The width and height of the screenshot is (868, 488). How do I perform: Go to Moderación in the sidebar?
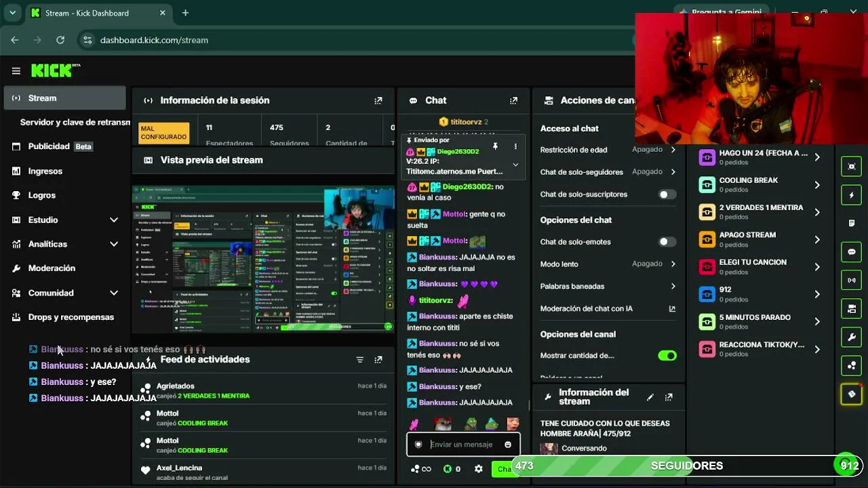click(x=65, y=268)
